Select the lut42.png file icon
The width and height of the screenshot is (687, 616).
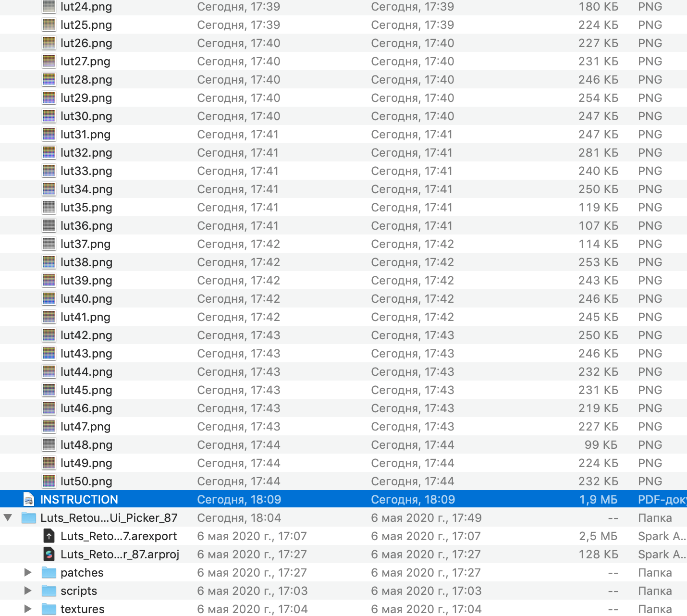coord(49,335)
